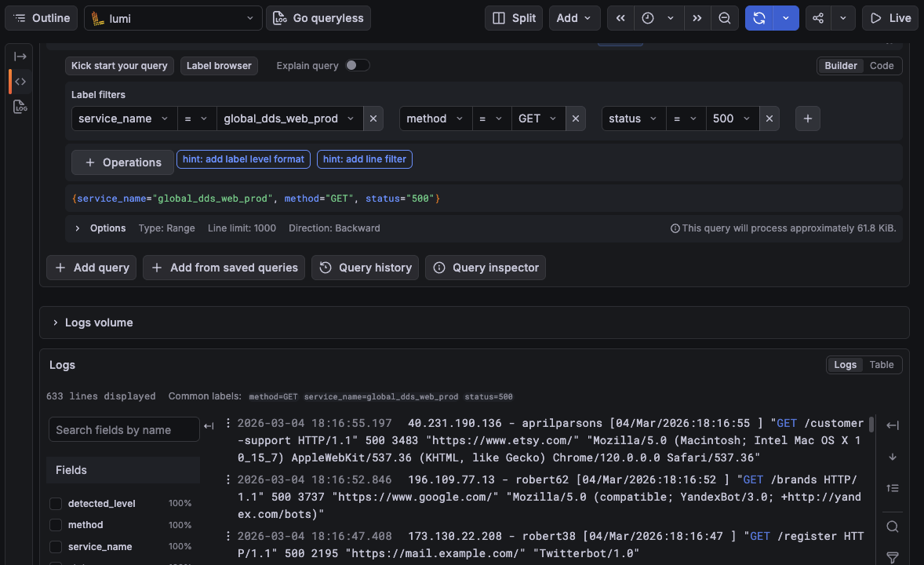Add a new label filter with plus icon
This screenshot has width=924, height=565.
click(808, 118)
